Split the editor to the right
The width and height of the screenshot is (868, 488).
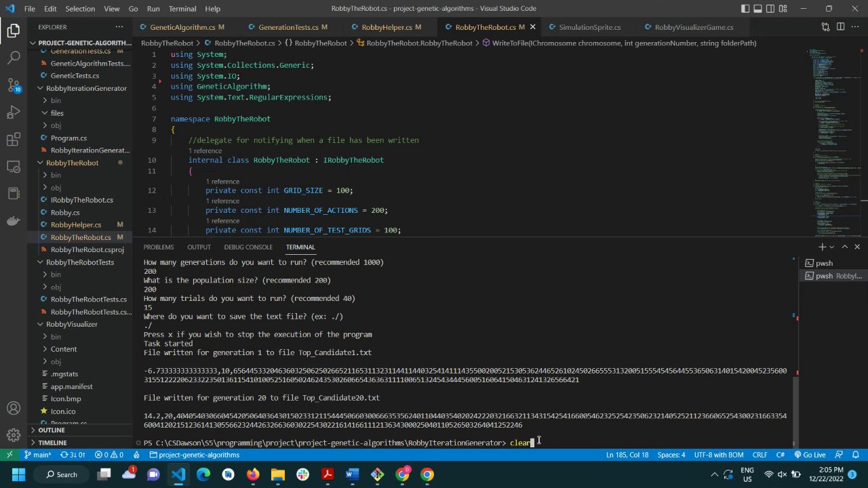coord(841,27)
